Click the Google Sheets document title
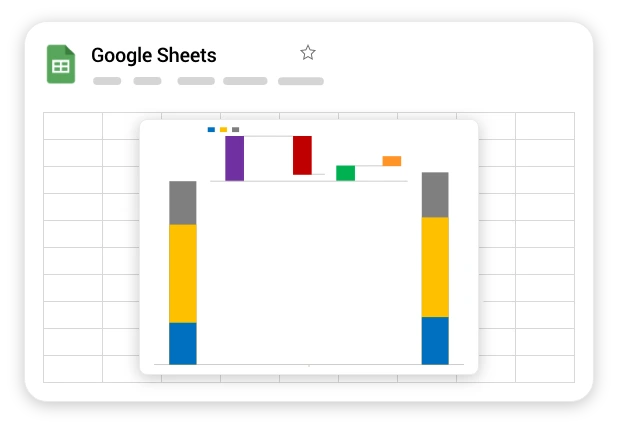618x429 pixels. [153, 55]
